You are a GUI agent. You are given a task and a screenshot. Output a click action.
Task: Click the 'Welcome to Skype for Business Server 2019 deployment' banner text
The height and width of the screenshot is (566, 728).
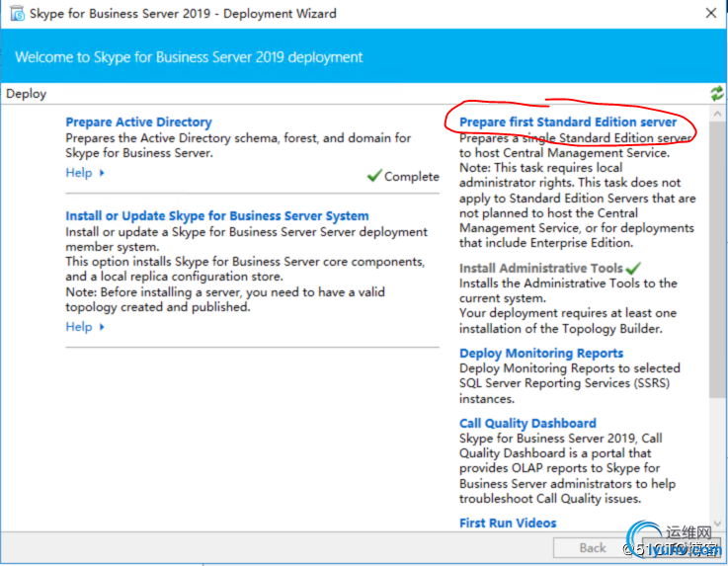point(189,57)
